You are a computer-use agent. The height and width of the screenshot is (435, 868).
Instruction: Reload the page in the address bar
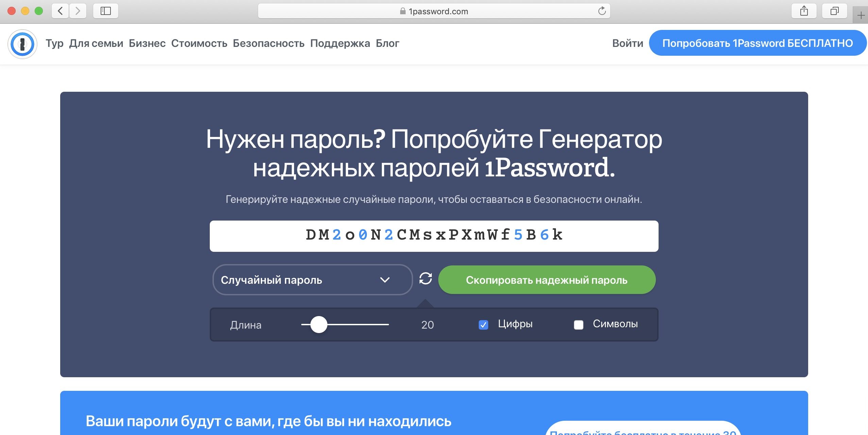(602, 11)
